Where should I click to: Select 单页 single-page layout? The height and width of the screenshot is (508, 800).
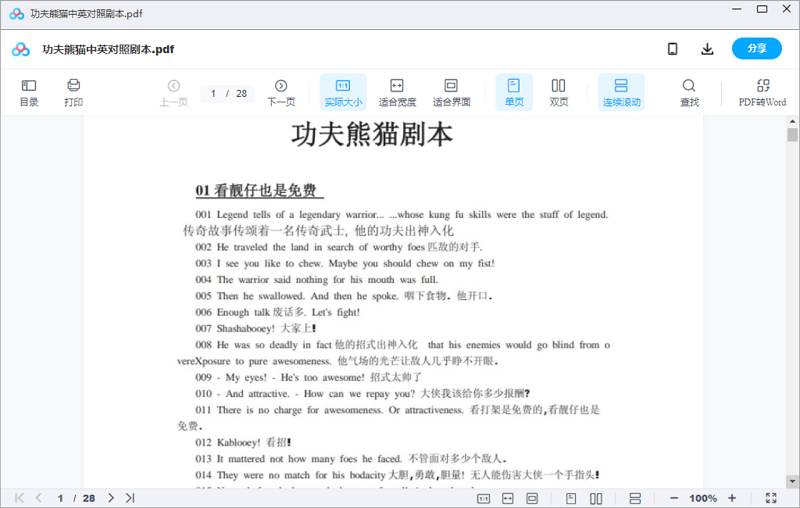[x=514, y=93]
